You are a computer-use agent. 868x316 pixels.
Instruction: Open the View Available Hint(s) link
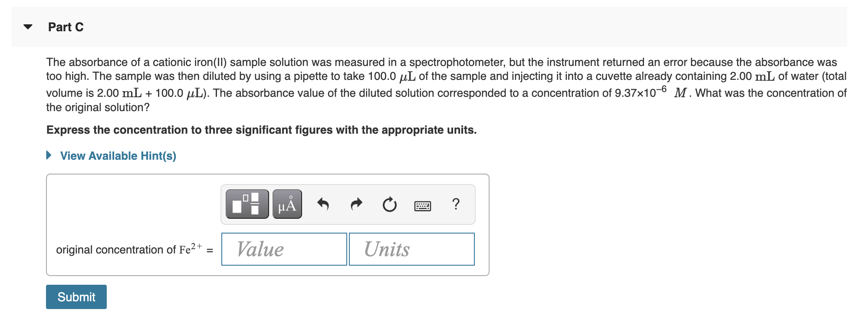point(117,156)
